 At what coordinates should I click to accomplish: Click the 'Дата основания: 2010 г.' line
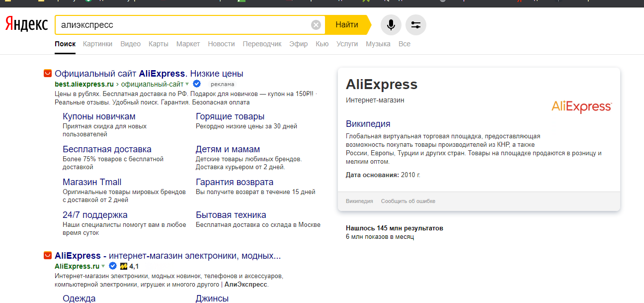click(x=383, y=175)
